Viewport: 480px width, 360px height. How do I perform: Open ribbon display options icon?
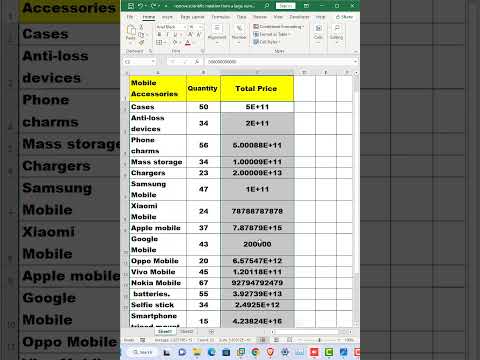[306, 6]
